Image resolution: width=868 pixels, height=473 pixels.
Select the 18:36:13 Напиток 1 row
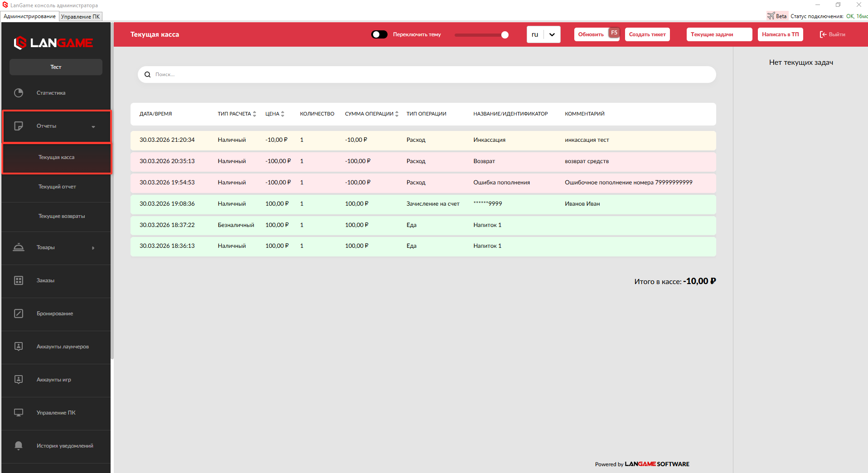click(423, 246)
